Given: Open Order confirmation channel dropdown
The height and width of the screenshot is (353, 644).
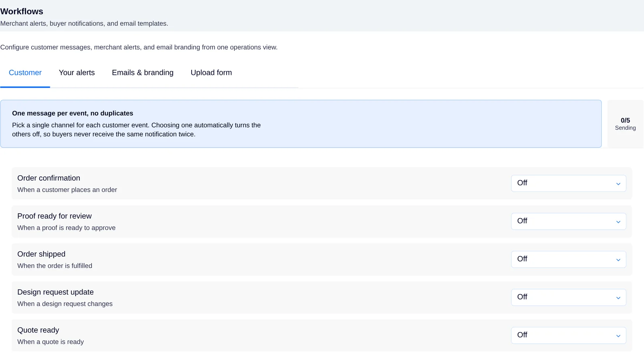Looking at the screenshot, I should [568, 183].
